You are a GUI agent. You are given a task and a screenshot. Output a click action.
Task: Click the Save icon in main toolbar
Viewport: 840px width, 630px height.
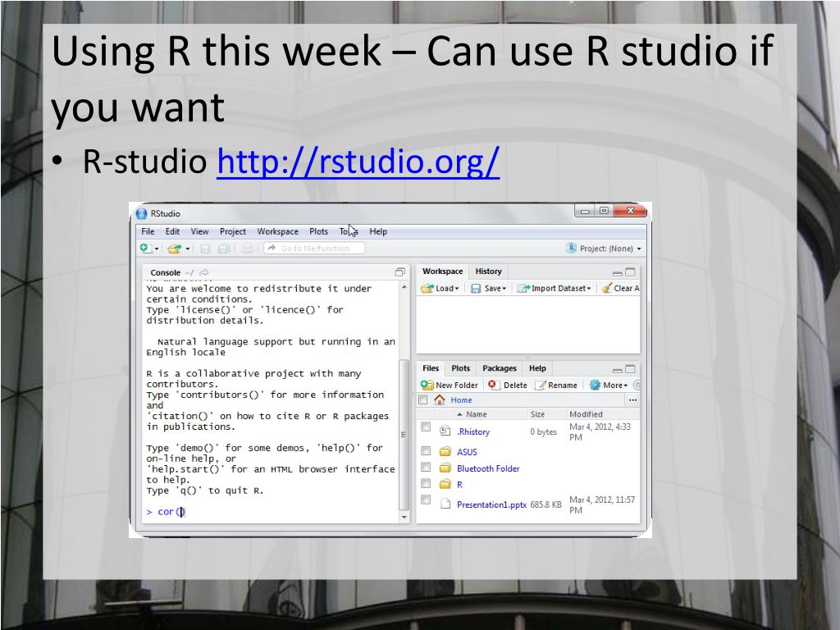[205, 249]
